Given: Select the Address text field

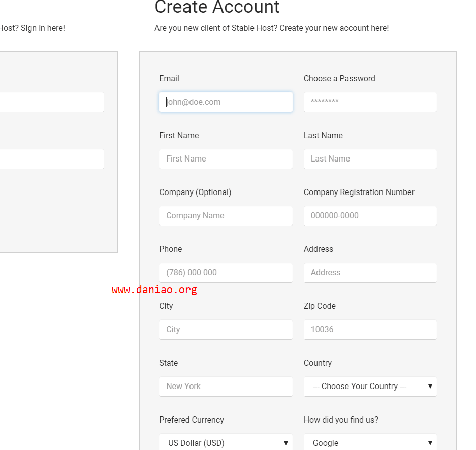Looking at the screenshot, I should (370, 273).
